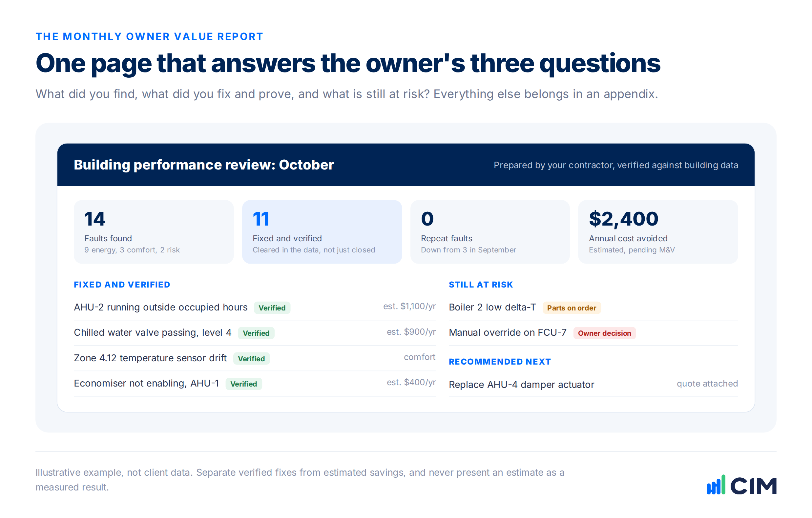Viewport: 812px width, 518px height.
Task: Click the Verified badge for AHU-2
Action: [x=272, y=308]
